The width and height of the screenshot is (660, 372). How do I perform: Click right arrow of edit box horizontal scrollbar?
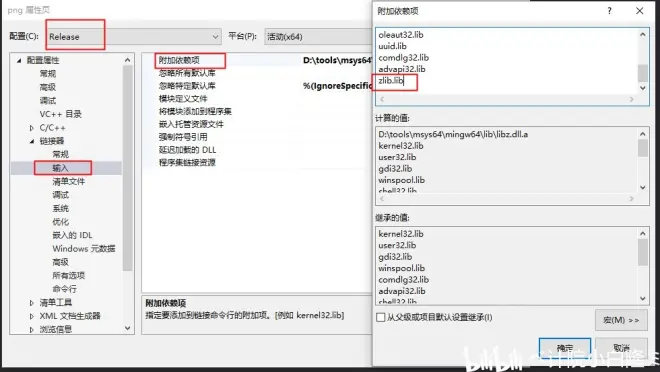coord(631,99)
